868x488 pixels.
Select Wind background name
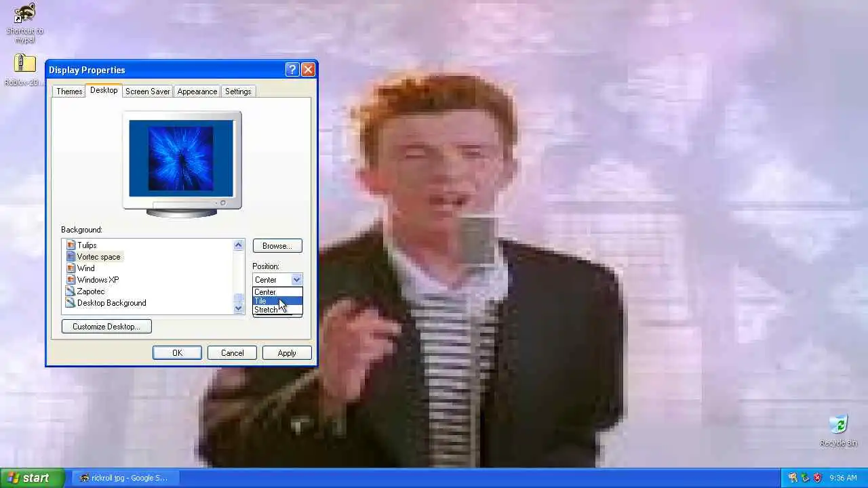click(x=85, y=268)
